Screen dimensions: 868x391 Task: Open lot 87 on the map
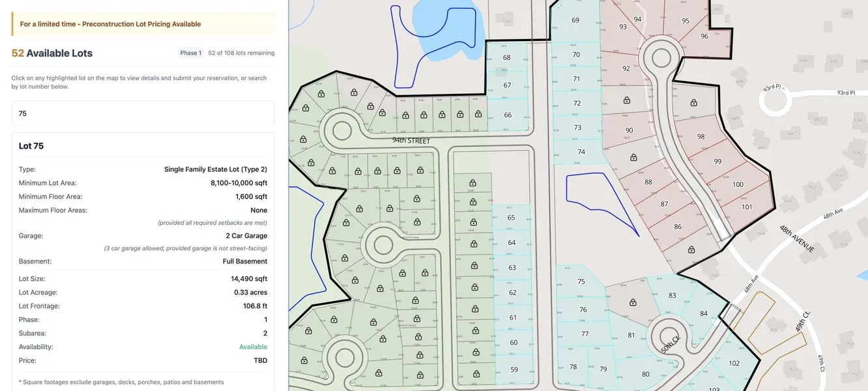(664, 204)
